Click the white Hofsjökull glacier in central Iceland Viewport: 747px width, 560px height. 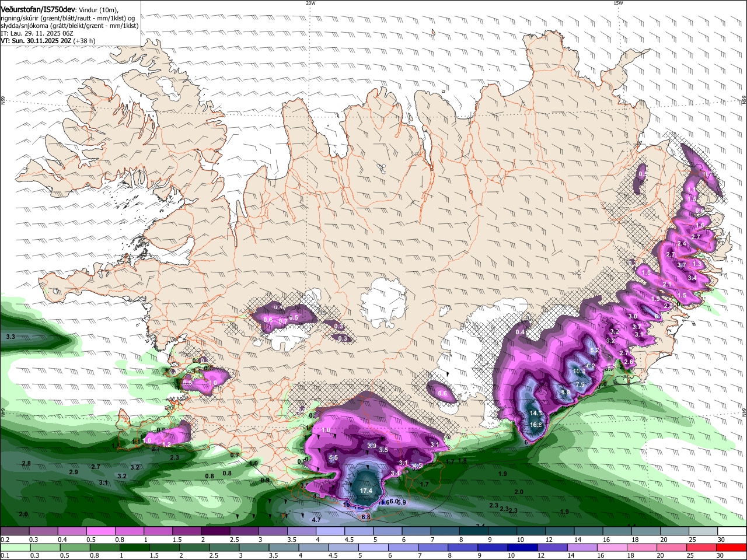pyautogui.click(x=383, y=302)
